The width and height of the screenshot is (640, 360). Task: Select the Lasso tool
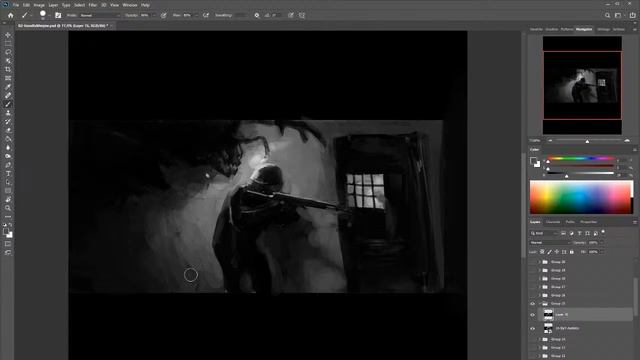(8, 52)
